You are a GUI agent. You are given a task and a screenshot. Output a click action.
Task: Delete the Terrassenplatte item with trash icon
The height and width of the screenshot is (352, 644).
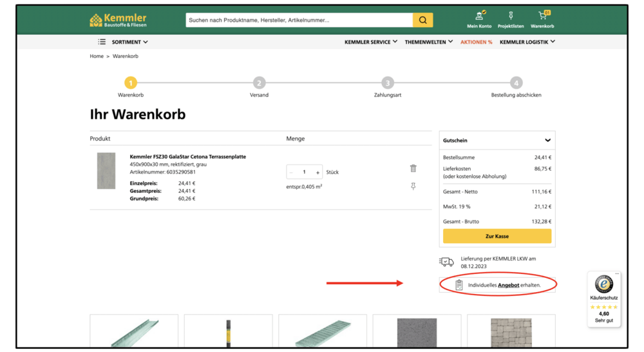pos(413,168)
